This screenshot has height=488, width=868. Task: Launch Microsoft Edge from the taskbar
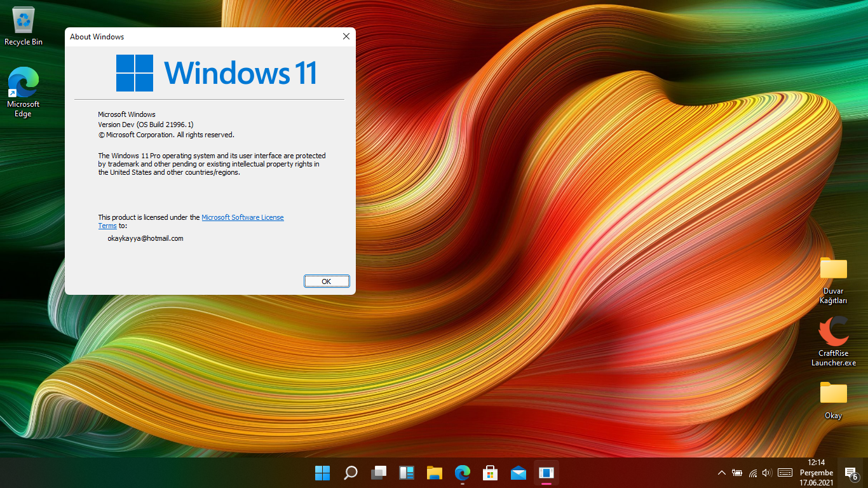point(463,473)
